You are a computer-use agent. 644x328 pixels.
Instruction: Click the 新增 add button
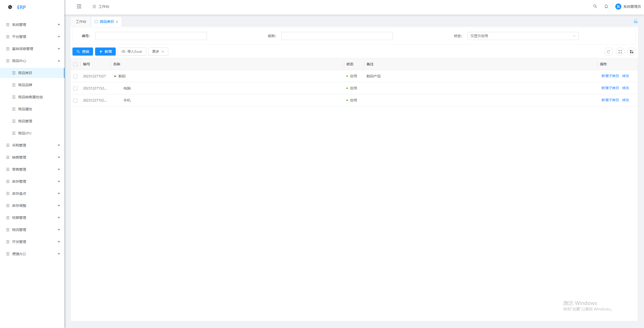[x=105, y=52]
